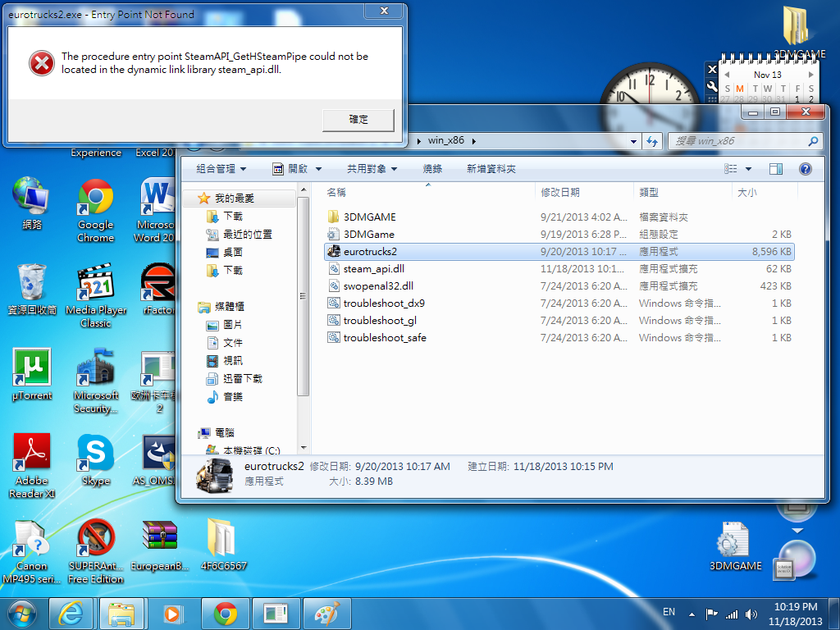Sort files by 類型 column header
Viewport: 840px width, 630px height.
(649, 192)
